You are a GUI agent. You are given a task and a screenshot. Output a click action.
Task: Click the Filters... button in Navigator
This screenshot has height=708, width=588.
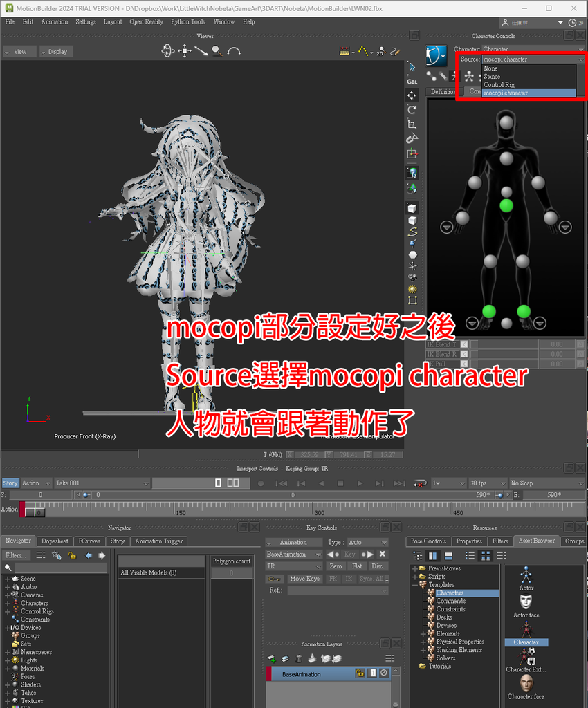coord(16,555)
